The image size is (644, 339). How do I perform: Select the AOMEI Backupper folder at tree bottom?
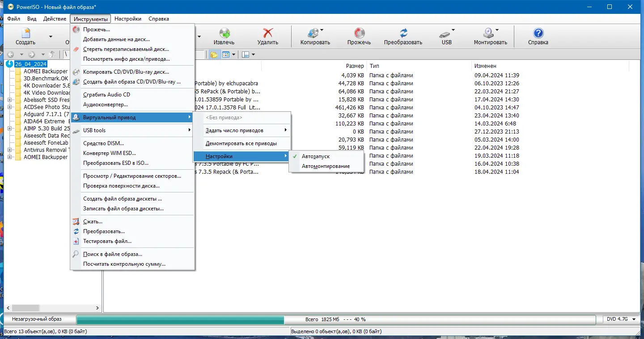coord(46,157)
